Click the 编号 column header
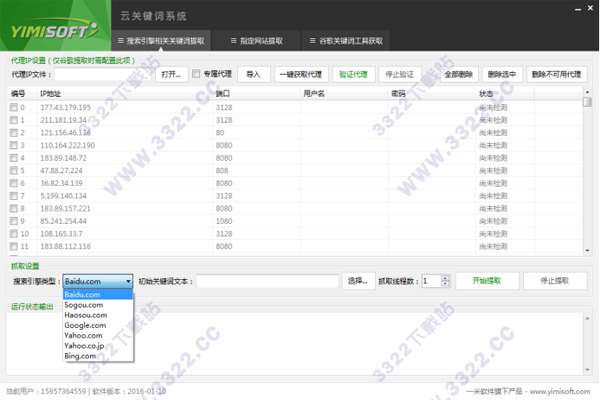600x400 pixels. (22, 93)
